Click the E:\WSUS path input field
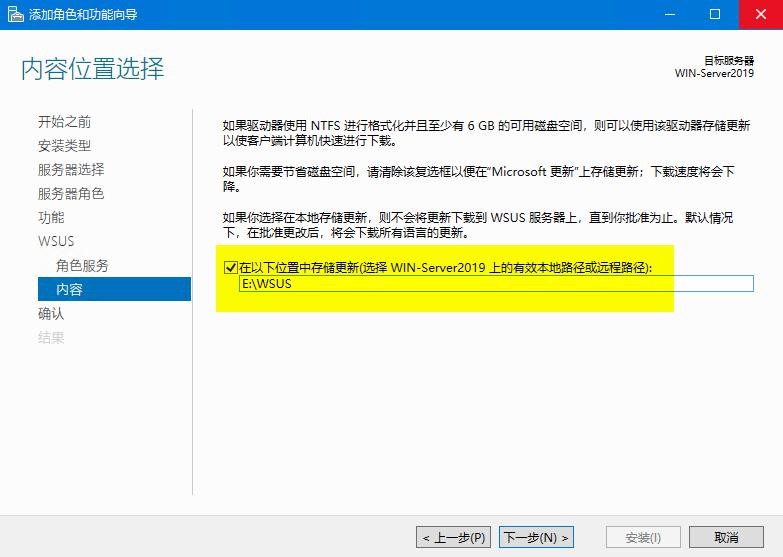The width and height of the screenshot is (783, 557). pyautogui.click(x=495, y=284)
